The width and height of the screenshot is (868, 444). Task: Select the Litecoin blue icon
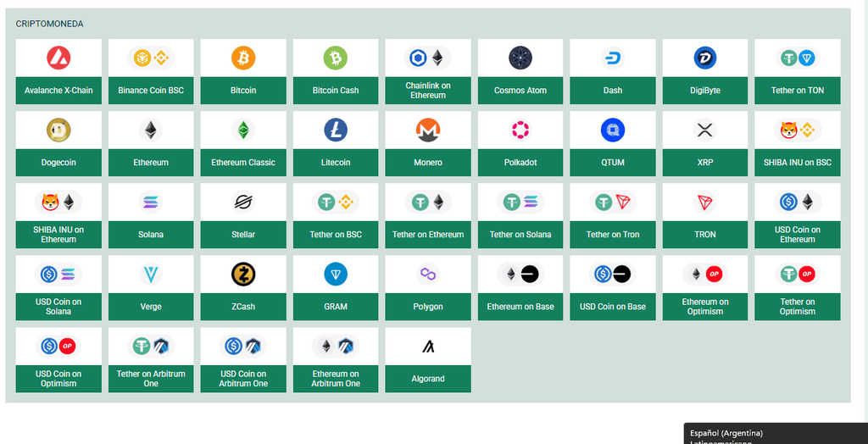[x=336, y=130]
